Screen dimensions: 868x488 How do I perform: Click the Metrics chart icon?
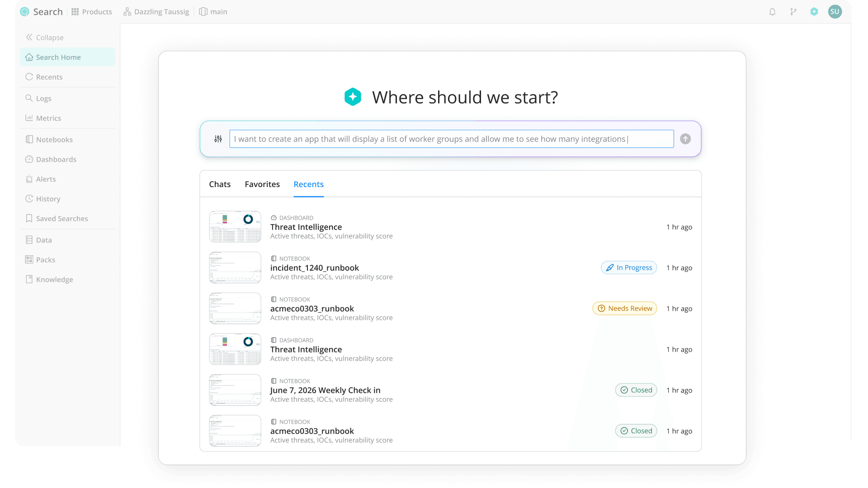click(x=29, y=118)
